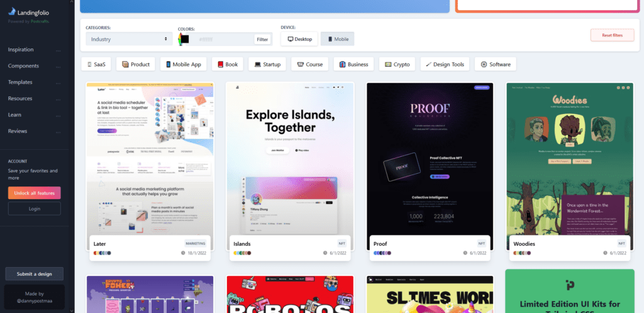Screen dimensions: 644x313
Task: Click the Unlock all features button
Action: (x=34, y=193)
